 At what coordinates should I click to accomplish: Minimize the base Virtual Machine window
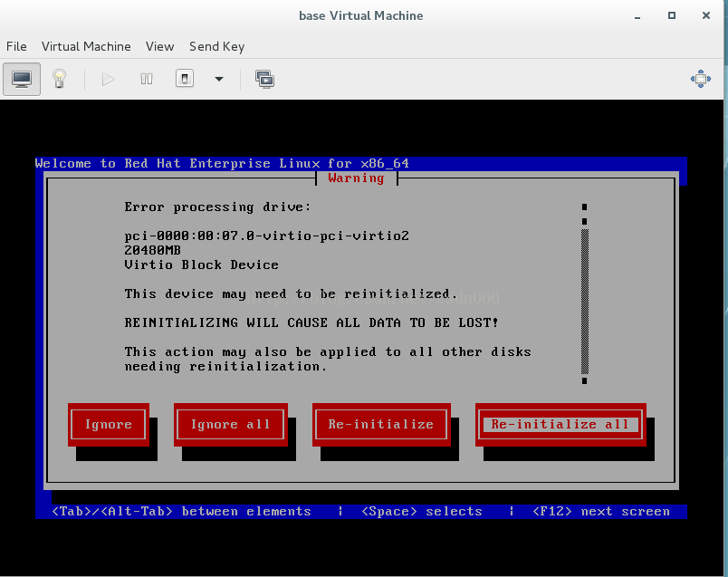pyautogui.click(x=637, y=16)
